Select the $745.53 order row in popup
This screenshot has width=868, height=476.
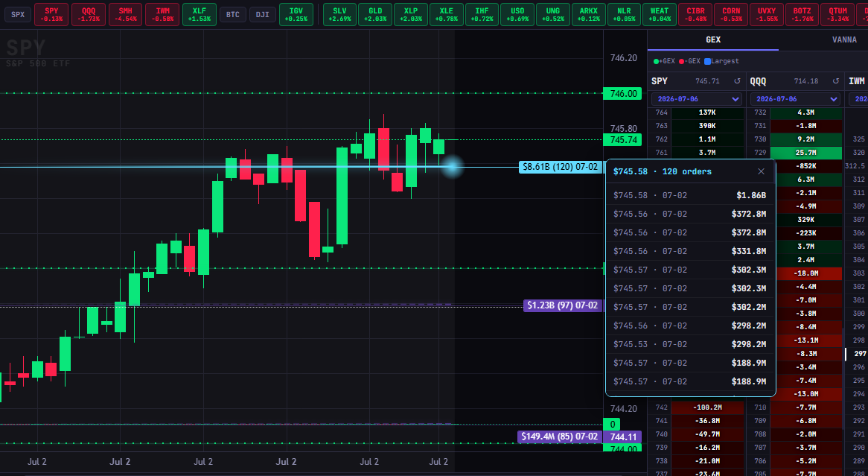click(x=690, y=344)
